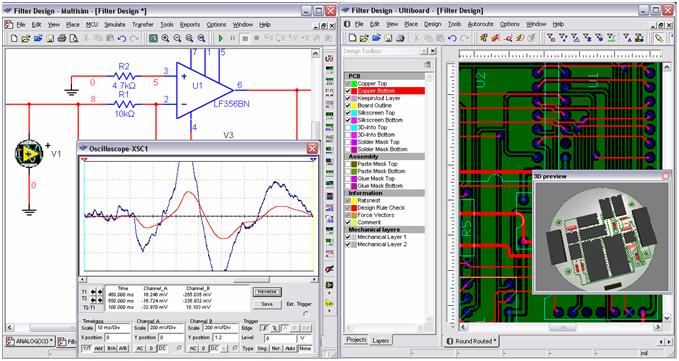Screen dimensions: 679x361
Task: Click the Timebase Add button
Action: [x=99, y=348]
